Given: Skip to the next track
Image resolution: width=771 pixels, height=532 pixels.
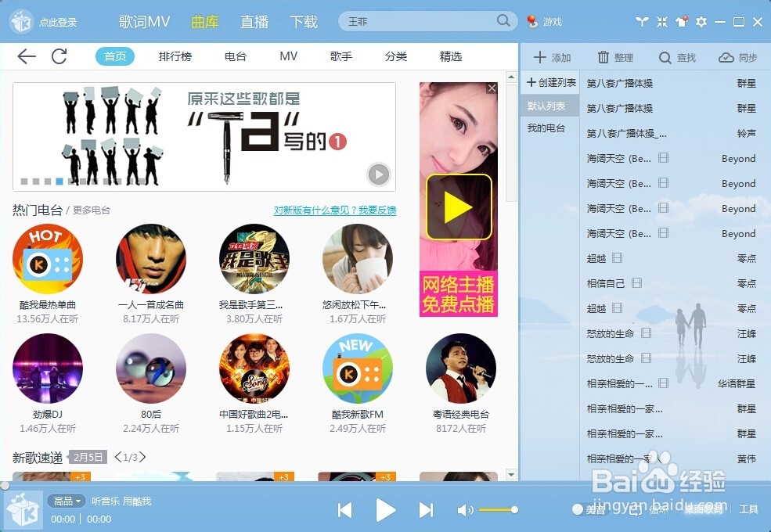Looking at the screenshot, I should click(426, 510).
